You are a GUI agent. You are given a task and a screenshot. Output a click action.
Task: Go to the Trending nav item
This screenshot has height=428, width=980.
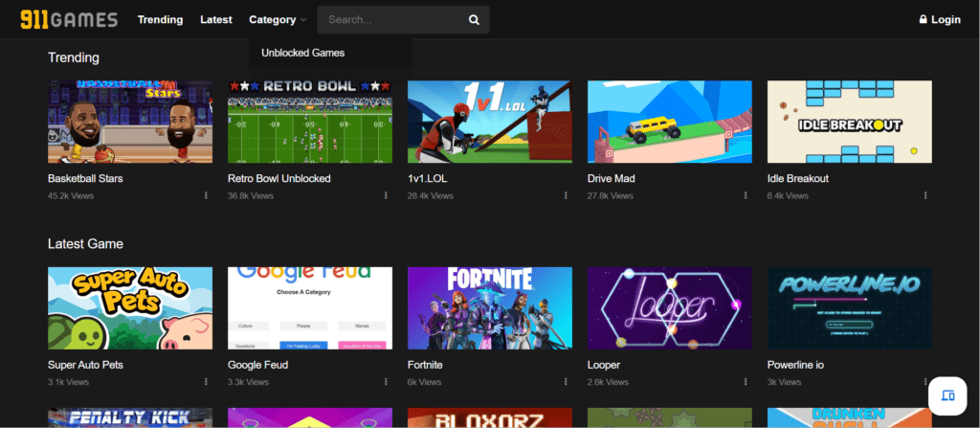[160, 20]
